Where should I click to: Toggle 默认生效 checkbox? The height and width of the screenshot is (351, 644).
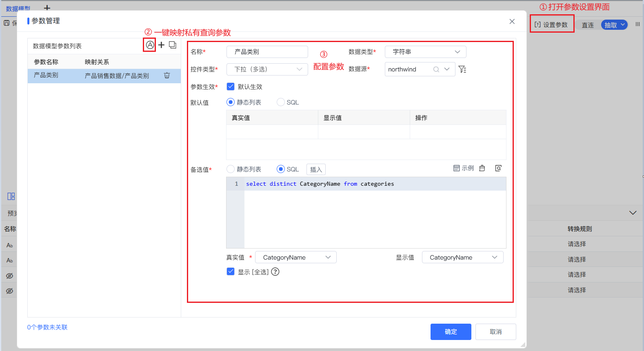(x=231, y=87)
